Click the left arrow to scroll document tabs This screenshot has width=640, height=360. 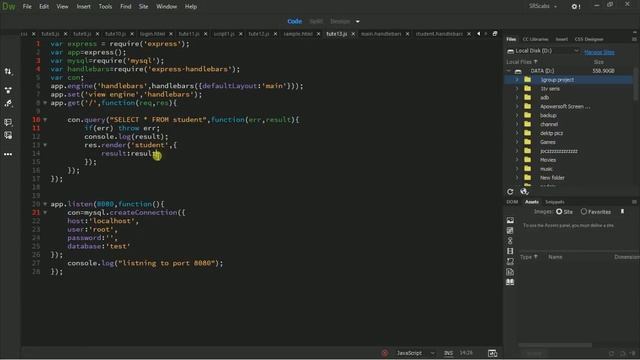(478, 34)
